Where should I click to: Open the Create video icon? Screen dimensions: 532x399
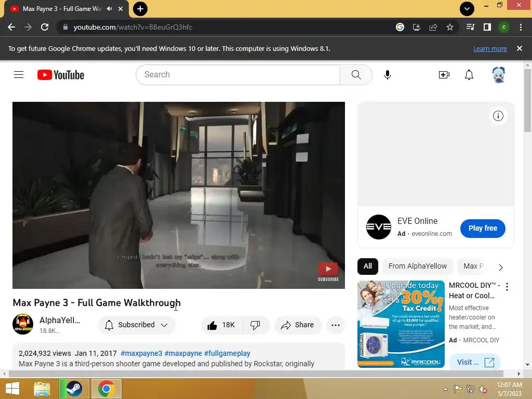point(444,75)
